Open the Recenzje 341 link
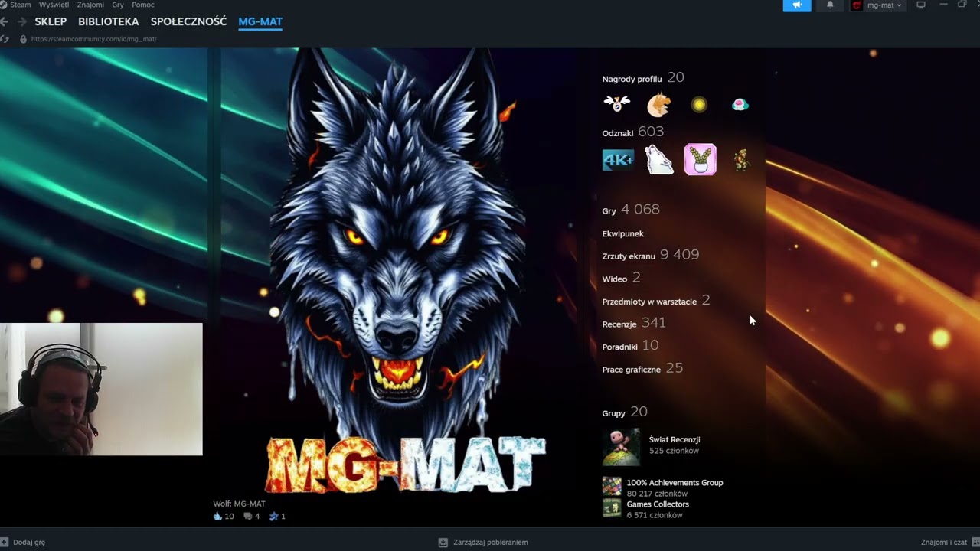980x551 pixels. click(x=634, y=323)
